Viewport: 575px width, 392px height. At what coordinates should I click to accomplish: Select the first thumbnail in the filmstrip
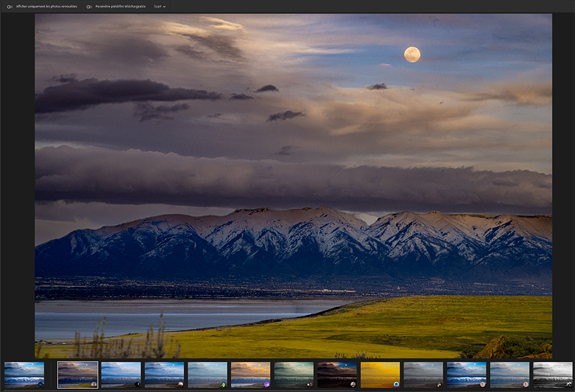[24, 374]
